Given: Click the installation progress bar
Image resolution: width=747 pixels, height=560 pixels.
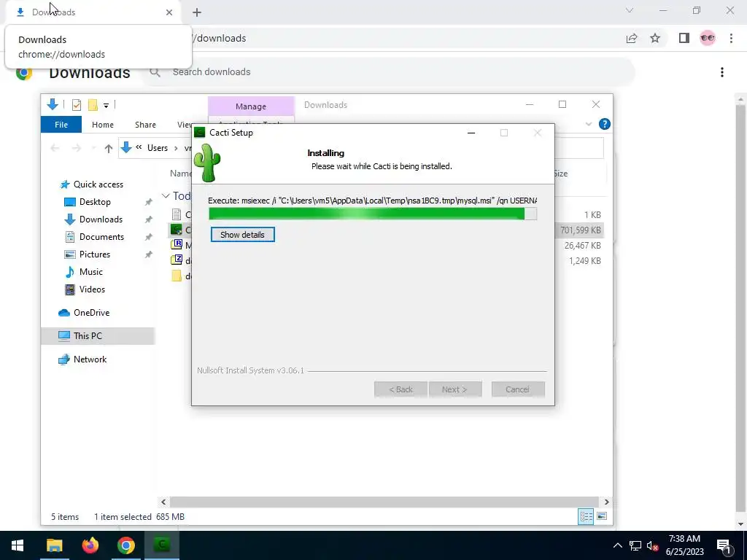Looking at the screenshot, I should 373,214.
